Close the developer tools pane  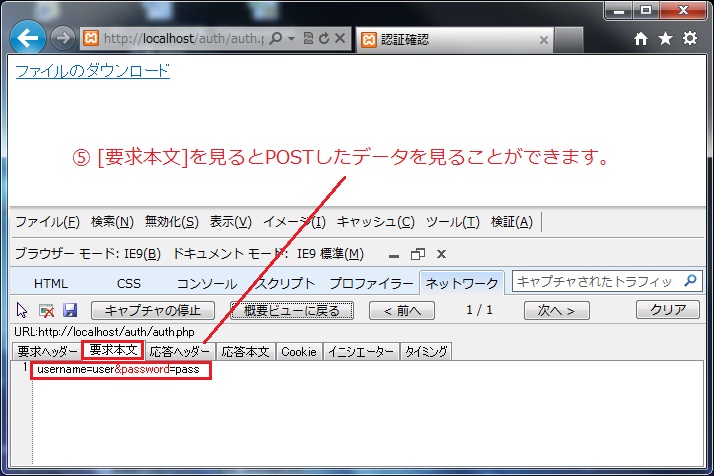(441, 254)
